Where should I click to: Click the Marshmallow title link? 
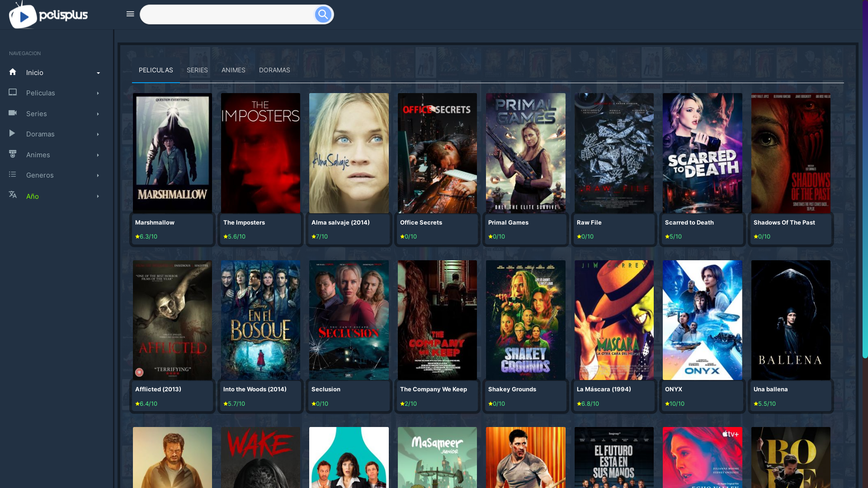point(155,222)
